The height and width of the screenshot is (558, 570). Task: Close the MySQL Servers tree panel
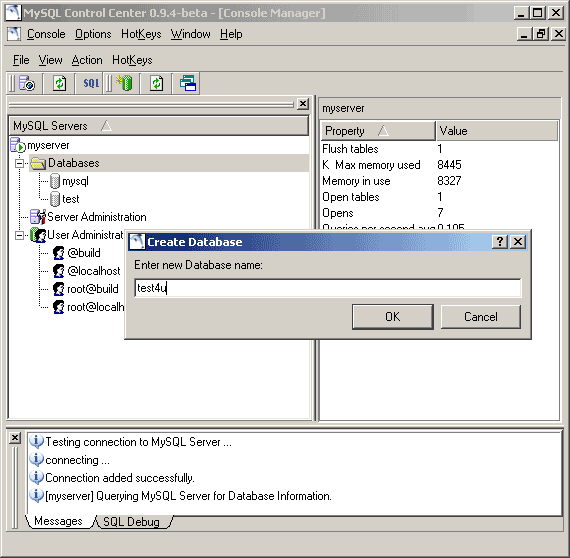303,104
